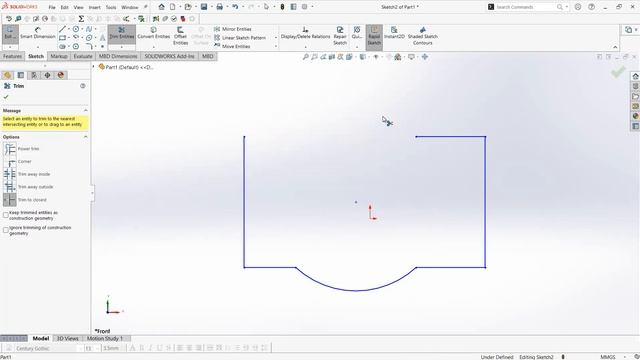Select the Circle sketch tool
This screenshot has width=640, height=360.
tap(76, 29)
